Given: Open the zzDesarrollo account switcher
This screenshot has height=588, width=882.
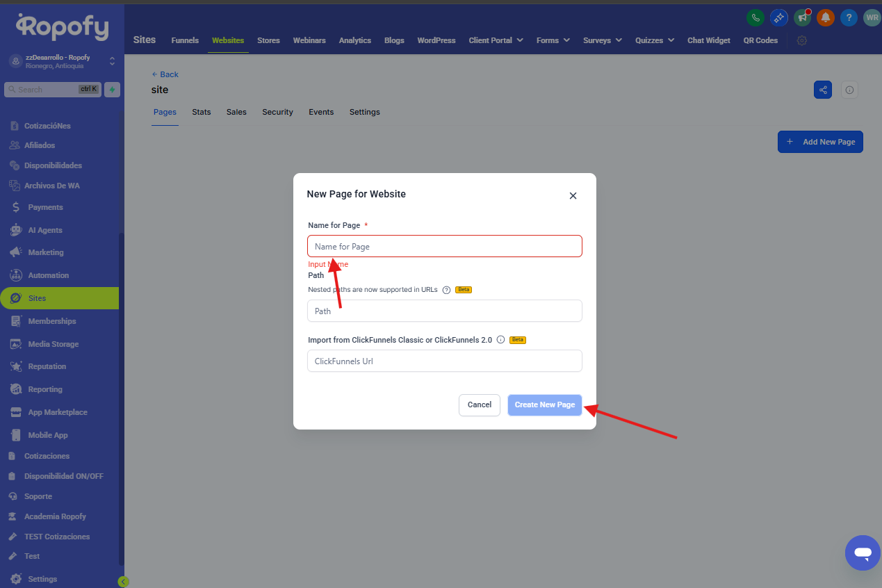Looking at the screenshot, I should [x=62, y=61].
